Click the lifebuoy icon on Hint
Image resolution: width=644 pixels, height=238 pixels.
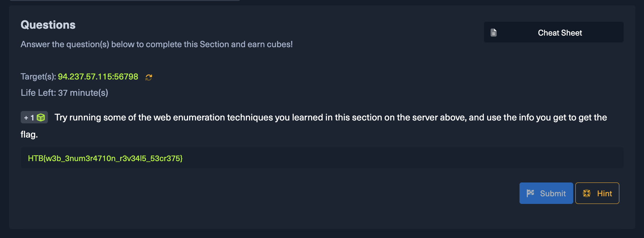587,193
